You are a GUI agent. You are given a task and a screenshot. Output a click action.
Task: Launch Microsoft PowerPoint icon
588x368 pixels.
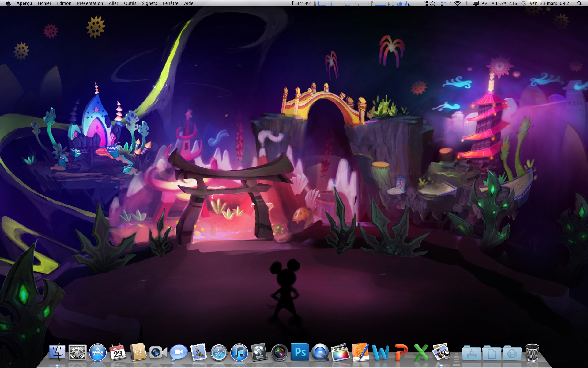click(x=401, y=352)
